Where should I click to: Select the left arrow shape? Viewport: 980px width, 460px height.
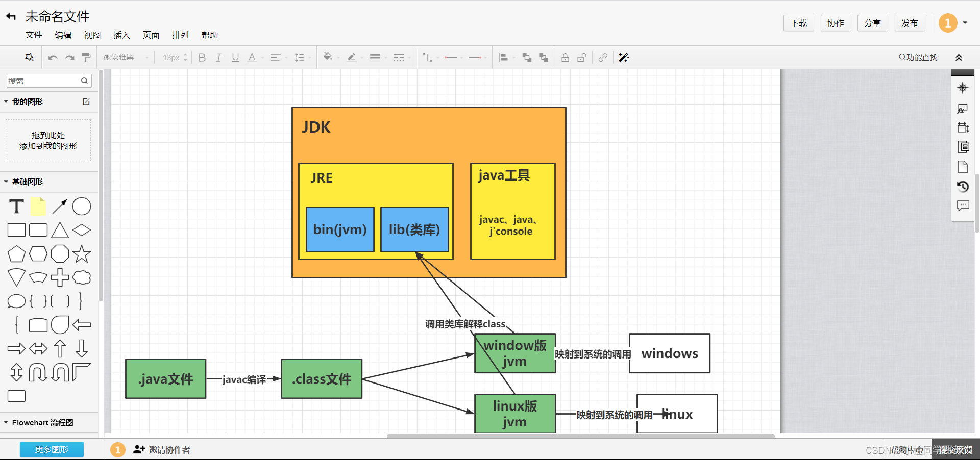[82, 324]
